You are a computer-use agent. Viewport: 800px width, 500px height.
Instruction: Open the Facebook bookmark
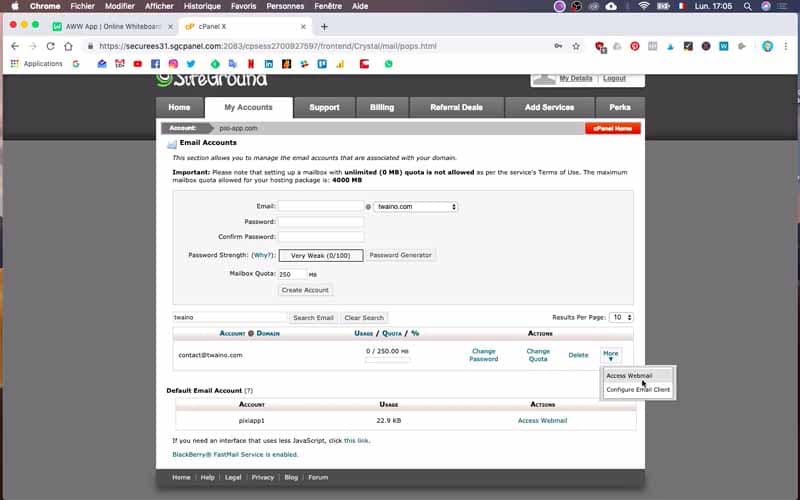[156, 64]
